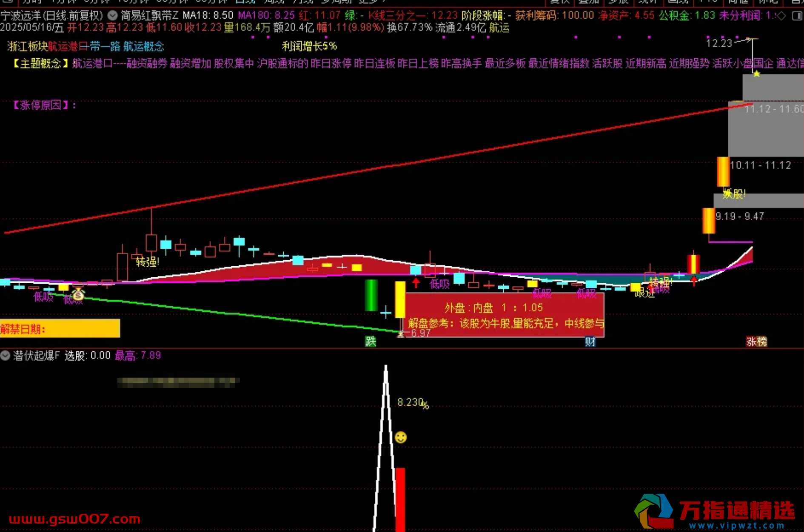Image resolution: width=804 pixels, height=532 pixels.
Task: Click the 航运概念 concept label
Action: 144,46
